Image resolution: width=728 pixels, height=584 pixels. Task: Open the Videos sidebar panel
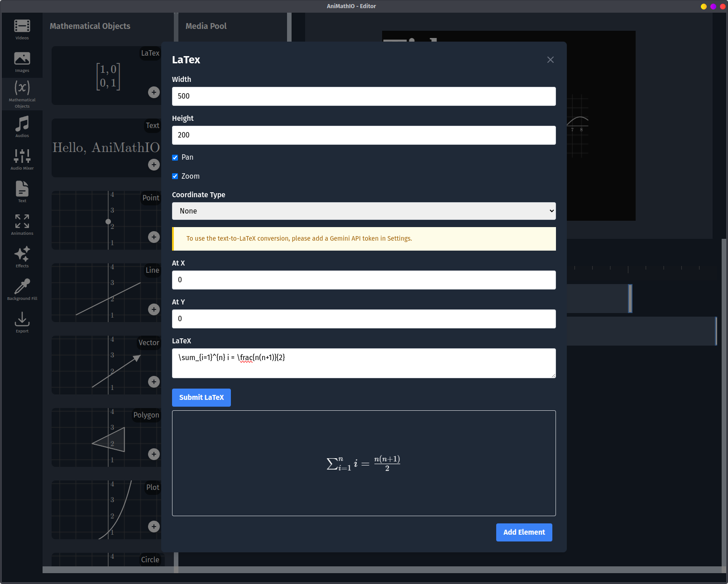(x=22, y=29)
